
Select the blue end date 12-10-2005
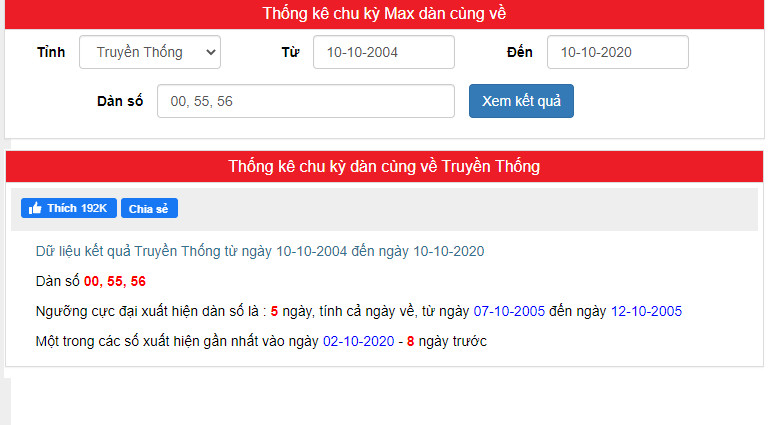coord(646,311)
